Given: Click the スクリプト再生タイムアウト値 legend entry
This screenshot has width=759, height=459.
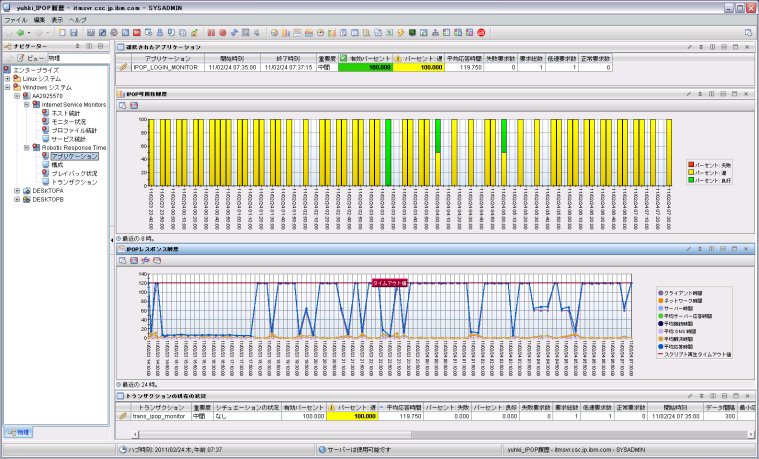Looking at the screenshot, I should (x=694, y=354).
